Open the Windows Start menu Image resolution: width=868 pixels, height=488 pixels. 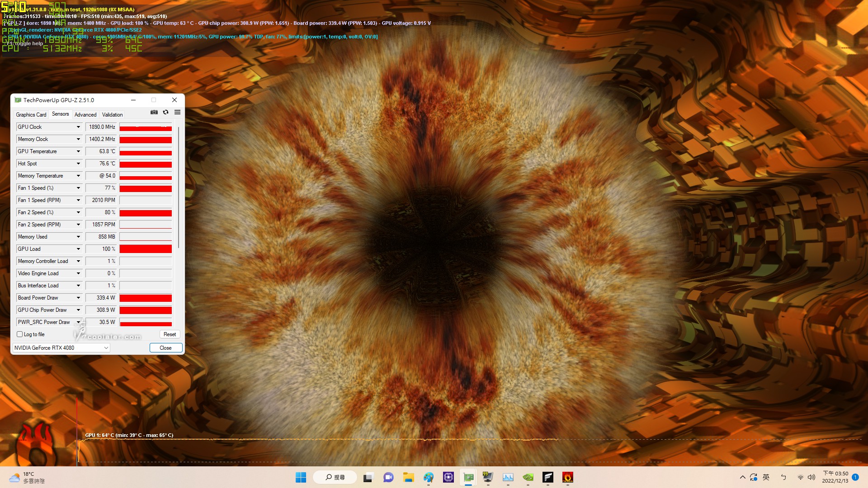(301, 477)
